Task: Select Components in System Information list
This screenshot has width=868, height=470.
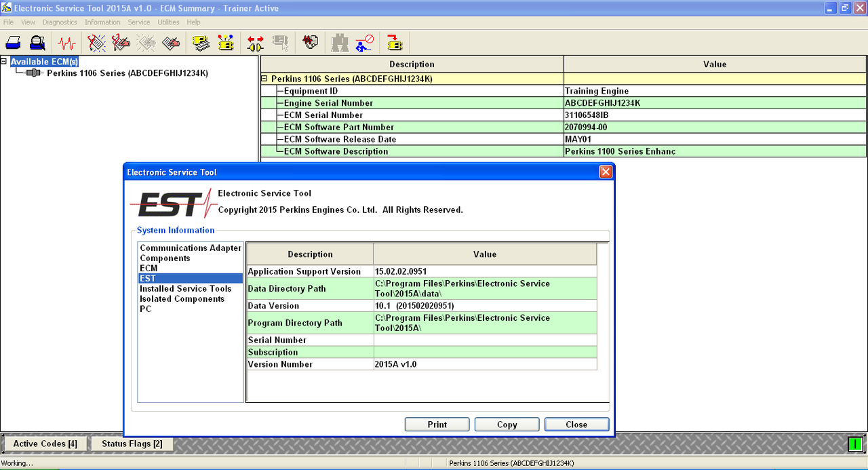Action: pos(165,258)
